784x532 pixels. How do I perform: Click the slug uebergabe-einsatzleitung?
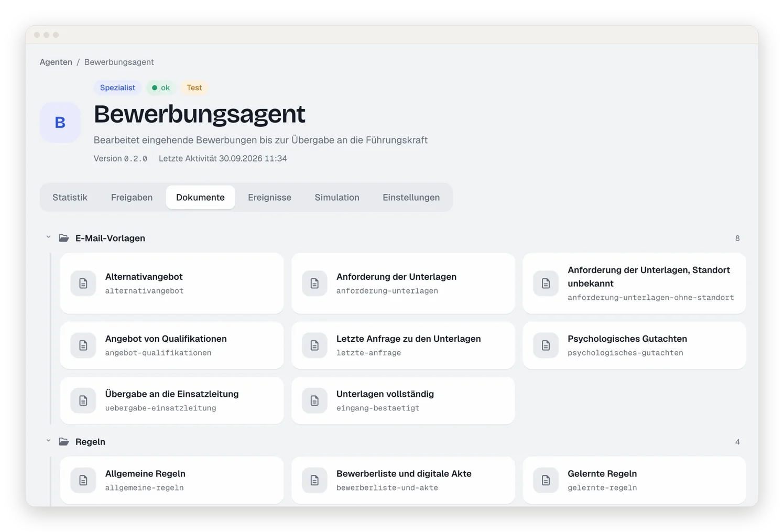160,408
